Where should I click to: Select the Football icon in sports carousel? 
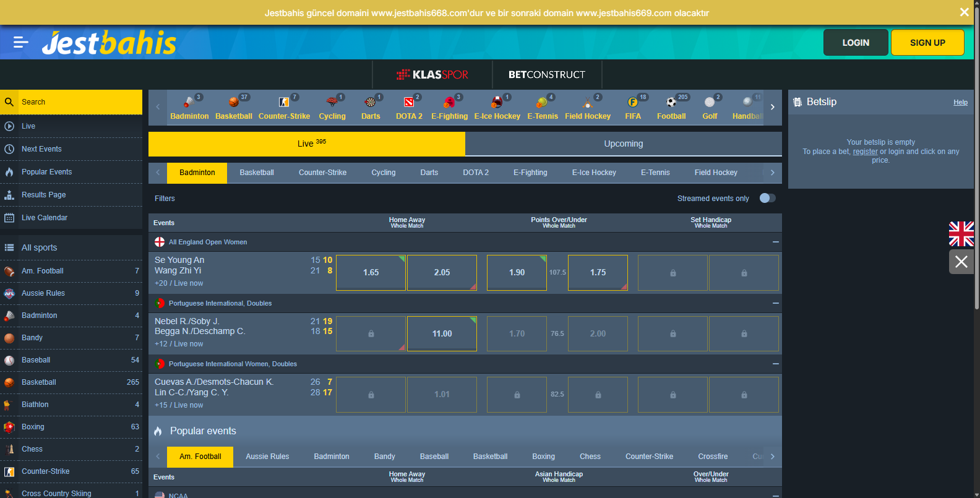(671, 103)
